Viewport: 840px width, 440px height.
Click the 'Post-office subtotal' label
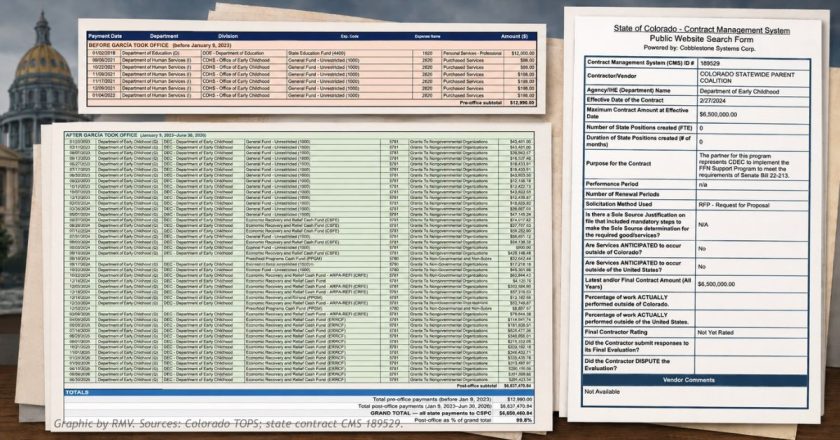(477, 385)
